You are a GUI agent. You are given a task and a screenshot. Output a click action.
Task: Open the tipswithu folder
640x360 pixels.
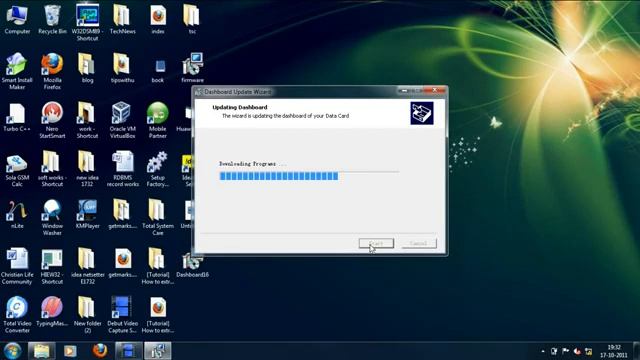(x=122, y=68)
